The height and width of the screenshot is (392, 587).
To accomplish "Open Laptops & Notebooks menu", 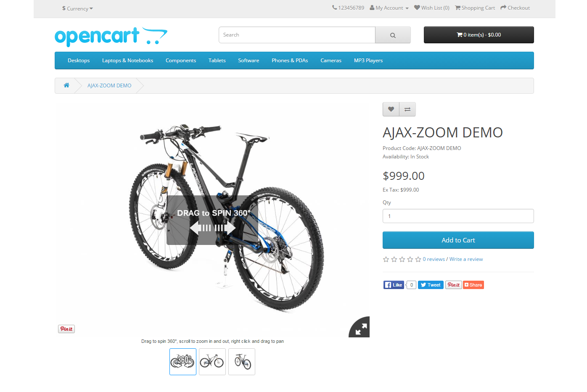I will coord(127,61).
